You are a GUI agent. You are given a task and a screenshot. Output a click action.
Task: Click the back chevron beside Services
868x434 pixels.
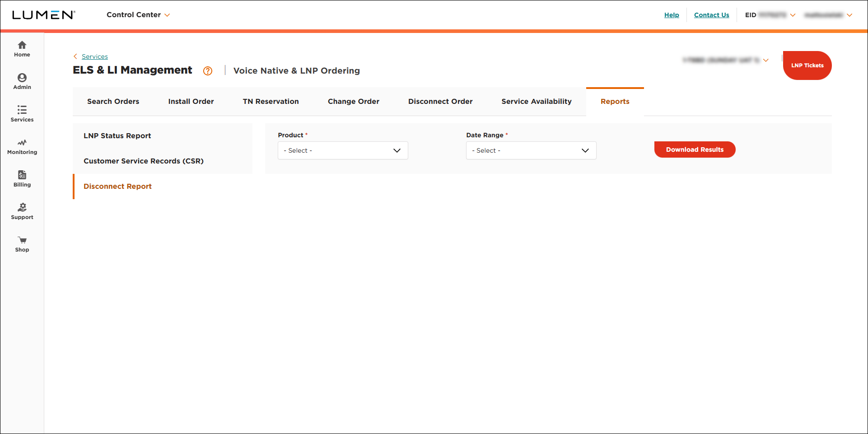tap(75, 56)
